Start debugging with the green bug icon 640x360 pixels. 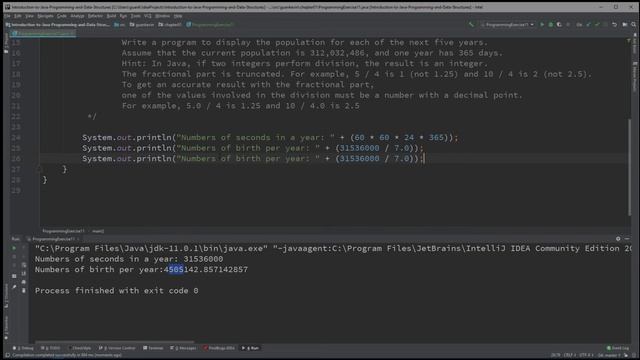coord(551,24)
